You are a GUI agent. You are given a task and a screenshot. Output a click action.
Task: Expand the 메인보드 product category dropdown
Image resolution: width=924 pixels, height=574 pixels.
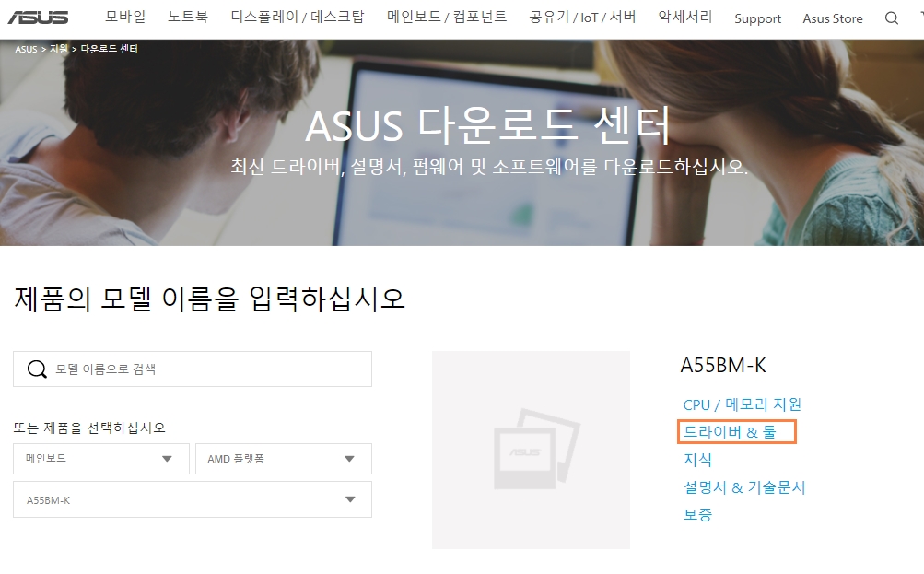pyautogui.click(x=100, y=459)
